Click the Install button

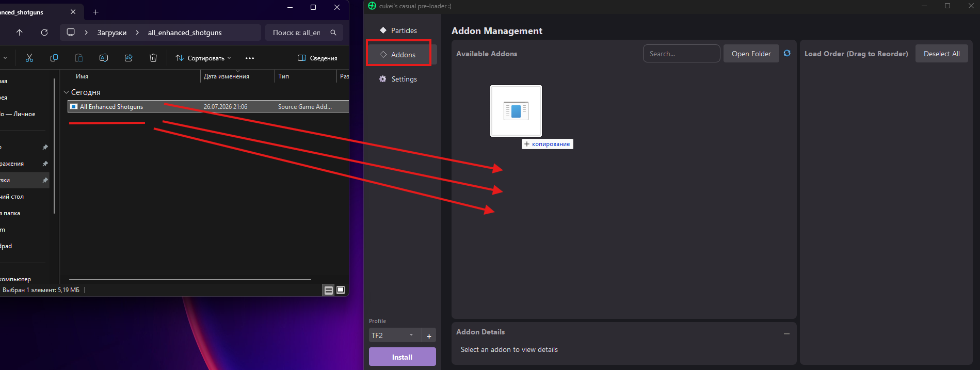coord(402,357)
